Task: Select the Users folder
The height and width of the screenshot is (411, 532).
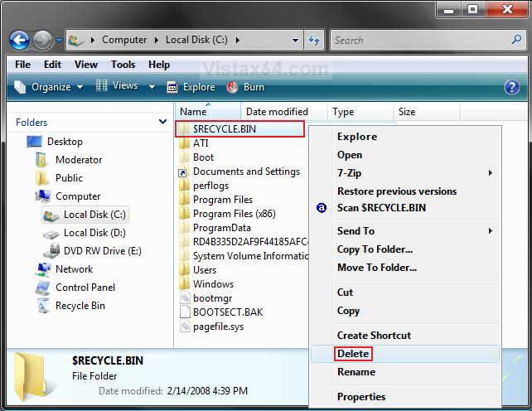Action: (198, 270)
